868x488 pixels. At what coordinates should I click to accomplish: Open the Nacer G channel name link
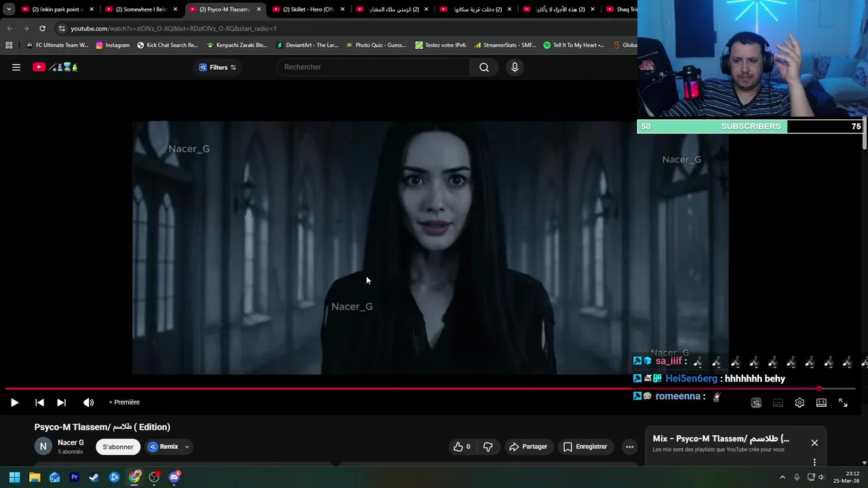pos(71,443)
